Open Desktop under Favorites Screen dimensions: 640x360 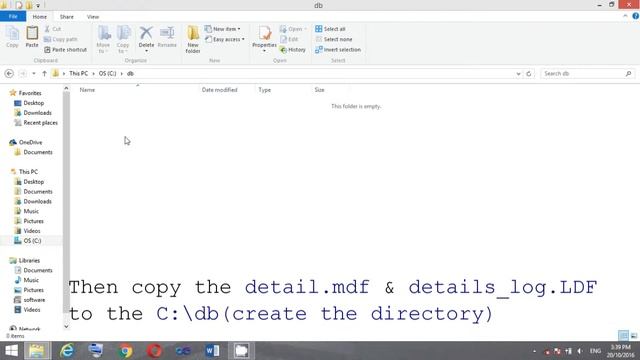click(x=33, y=103)
